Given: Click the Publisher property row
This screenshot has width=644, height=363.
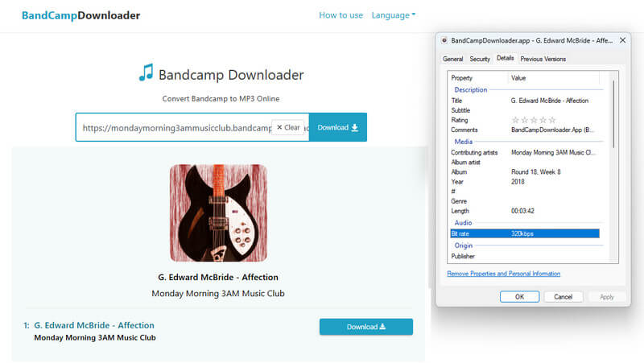Looking at the screenshot, I should (525, 256).
